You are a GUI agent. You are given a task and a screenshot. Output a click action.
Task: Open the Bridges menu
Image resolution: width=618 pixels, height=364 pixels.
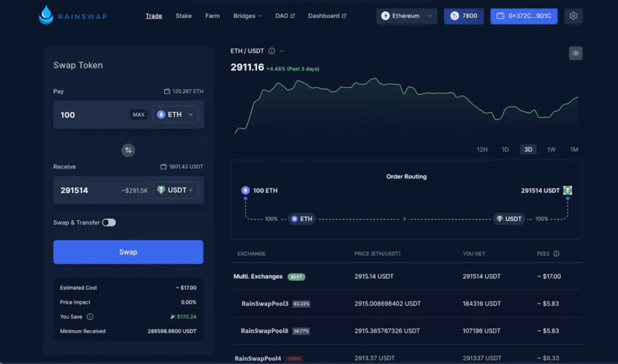tap(247, 16)
